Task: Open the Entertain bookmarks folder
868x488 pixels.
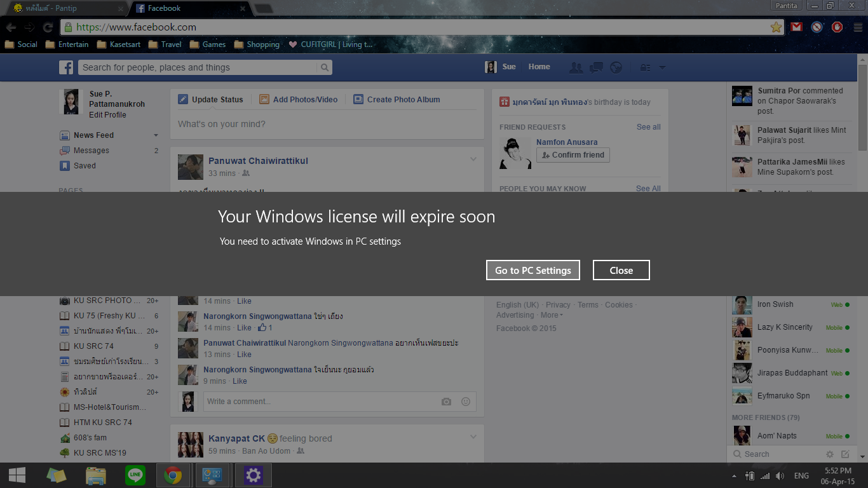Action: tap(66, 44)
